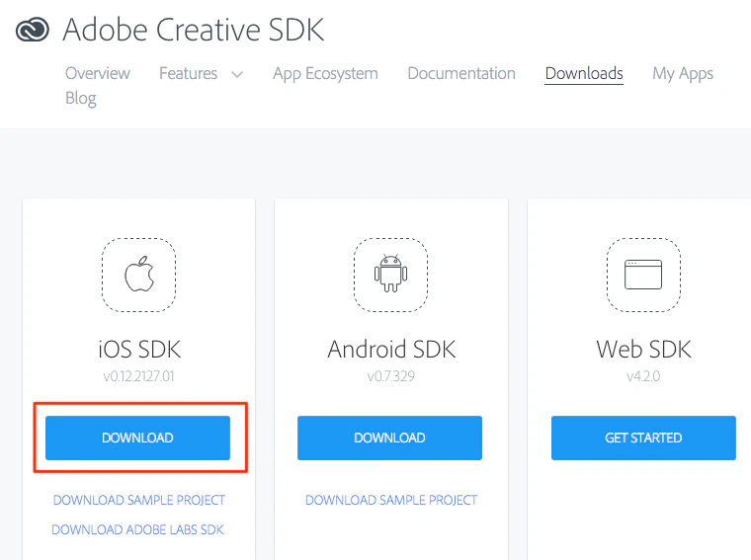Open the Blog nav link
751x560 pixels.
point(81,98)
